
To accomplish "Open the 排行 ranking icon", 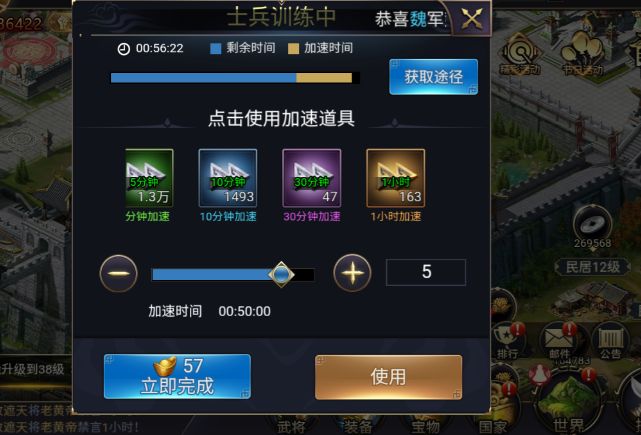I will click(x=508, y=342).
